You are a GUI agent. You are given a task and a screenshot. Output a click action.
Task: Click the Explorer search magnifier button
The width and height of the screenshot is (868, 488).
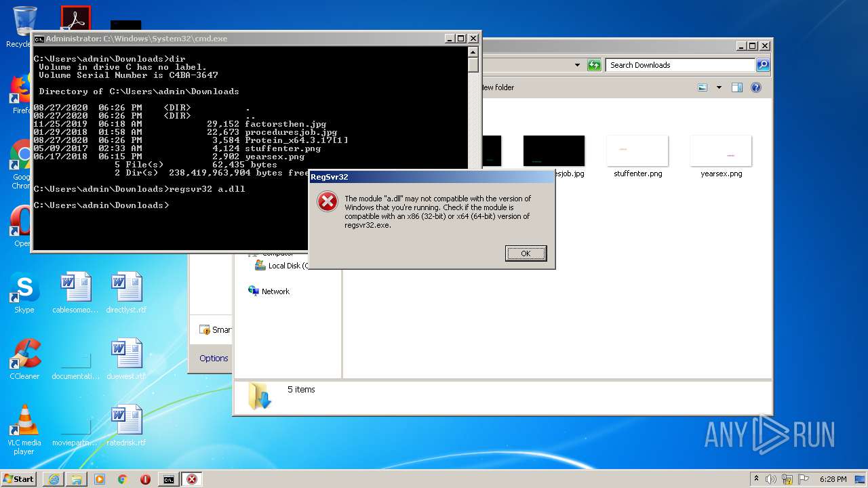click(x=763, y=65)
